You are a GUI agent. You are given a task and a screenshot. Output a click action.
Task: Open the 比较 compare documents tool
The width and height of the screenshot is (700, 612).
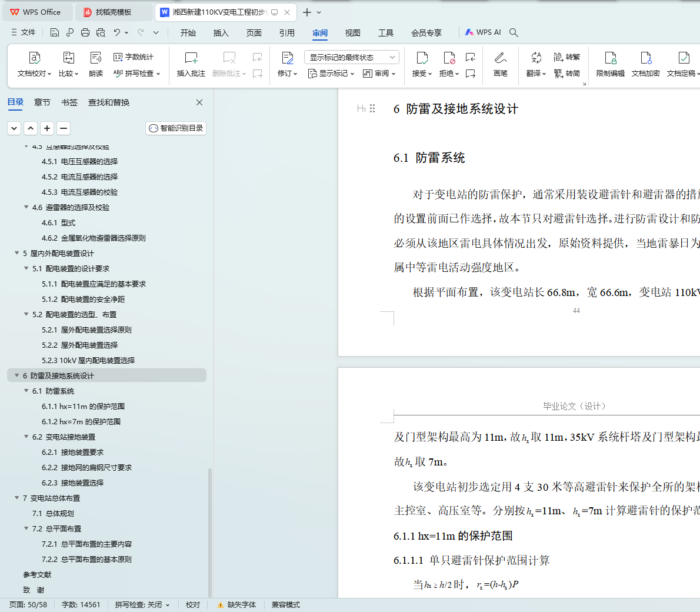pyautogui.click(x=68, y=64)
